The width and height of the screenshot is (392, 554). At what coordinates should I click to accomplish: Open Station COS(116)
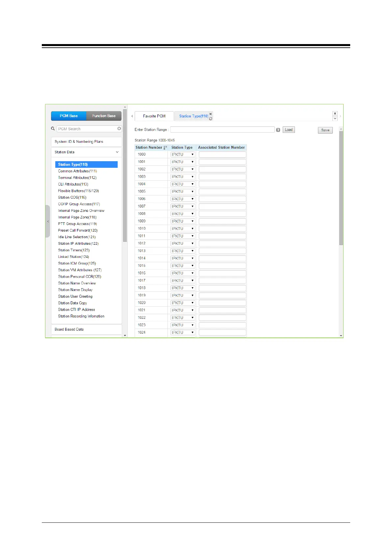(x=72, y=197)
